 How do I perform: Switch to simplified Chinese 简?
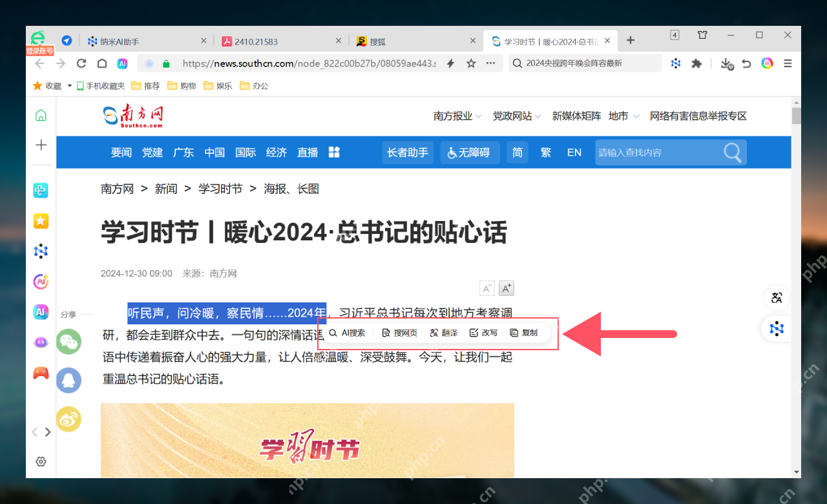coord(518,152)
